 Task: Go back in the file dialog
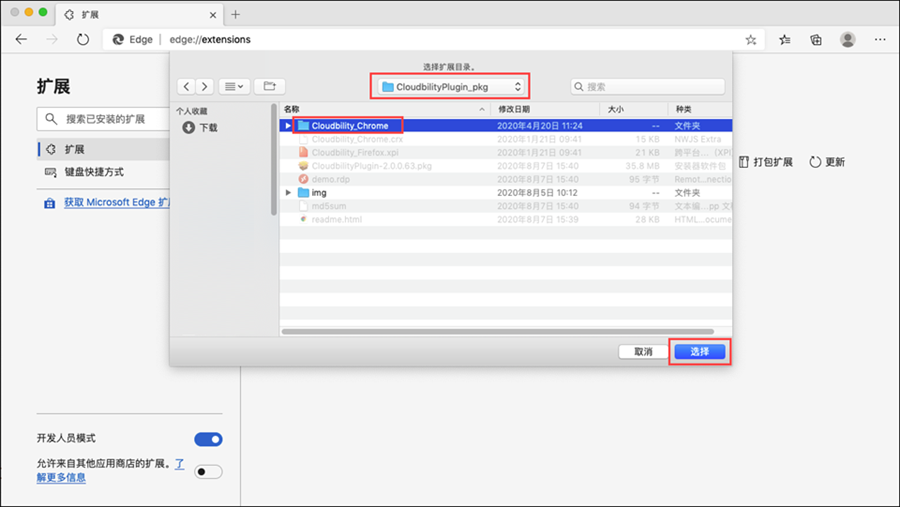tap(186, 87)
